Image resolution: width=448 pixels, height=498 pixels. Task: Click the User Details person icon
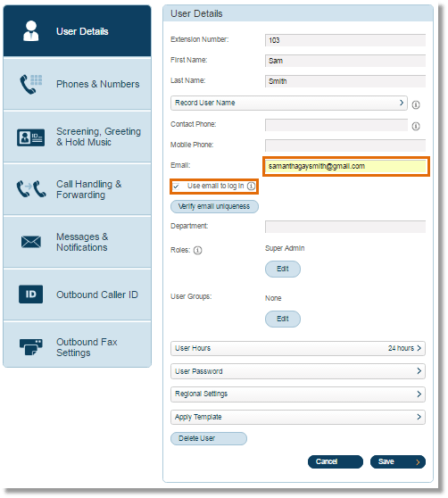(x=31, y=31)
